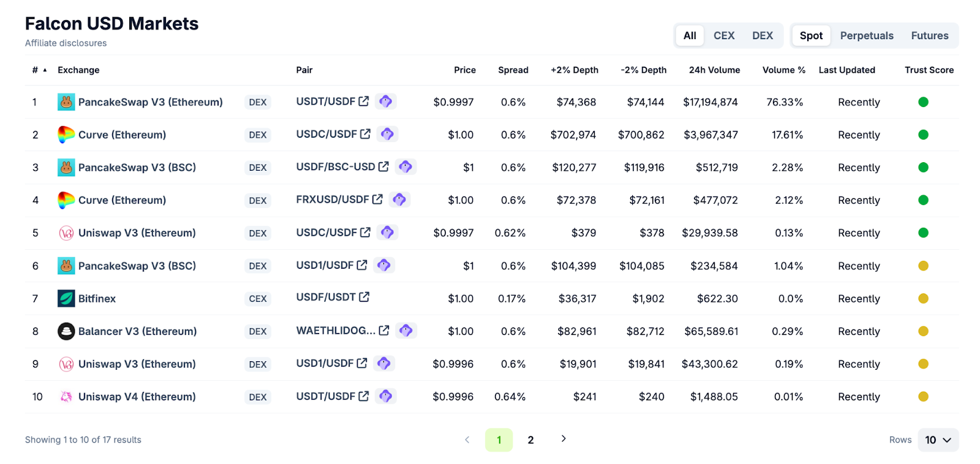980x464 pixels.
Task: Open Bitfinex exchange name link
Action: (97, 299)
